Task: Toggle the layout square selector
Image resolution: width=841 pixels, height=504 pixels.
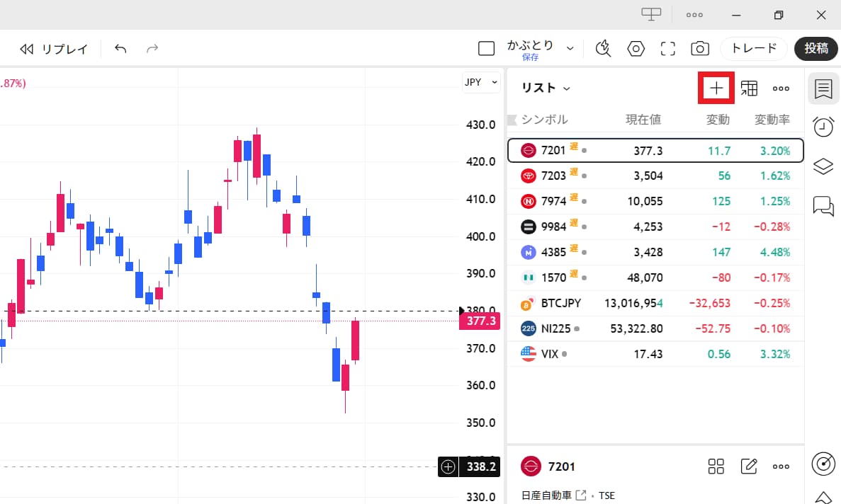Action: [486, 49]
